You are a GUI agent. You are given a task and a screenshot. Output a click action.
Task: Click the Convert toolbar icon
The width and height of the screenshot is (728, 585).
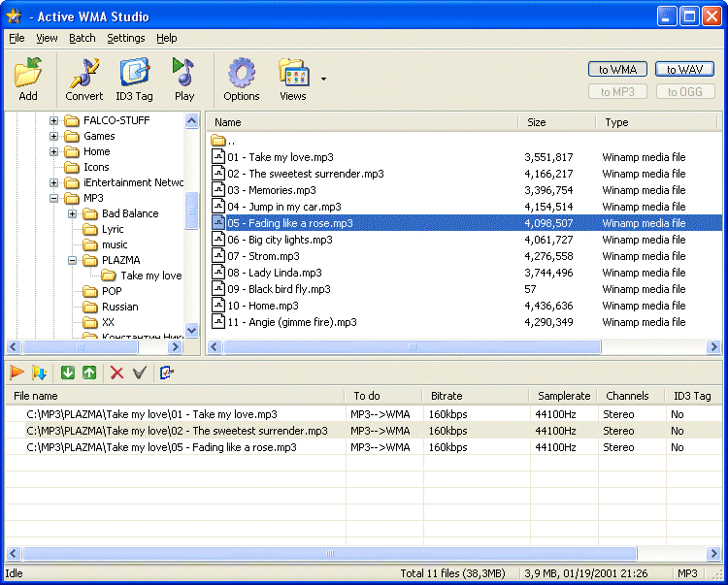pos(84,73)
